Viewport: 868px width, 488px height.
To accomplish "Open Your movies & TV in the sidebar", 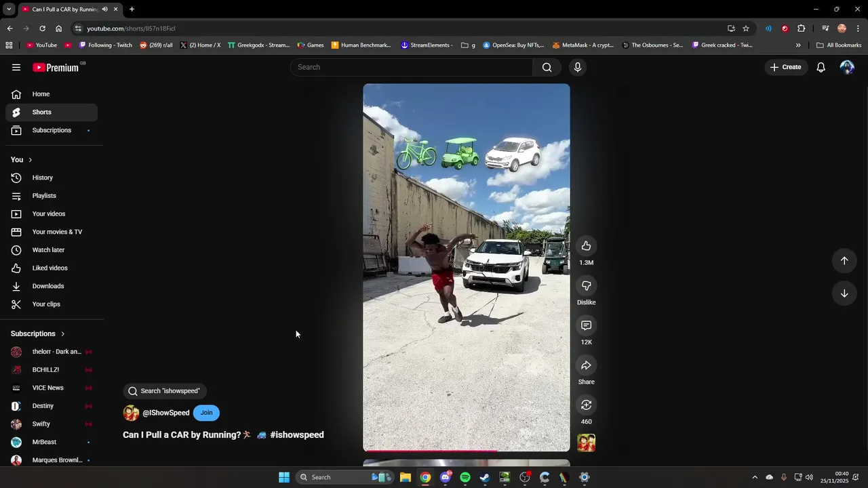I will click(x=52, y=232).
